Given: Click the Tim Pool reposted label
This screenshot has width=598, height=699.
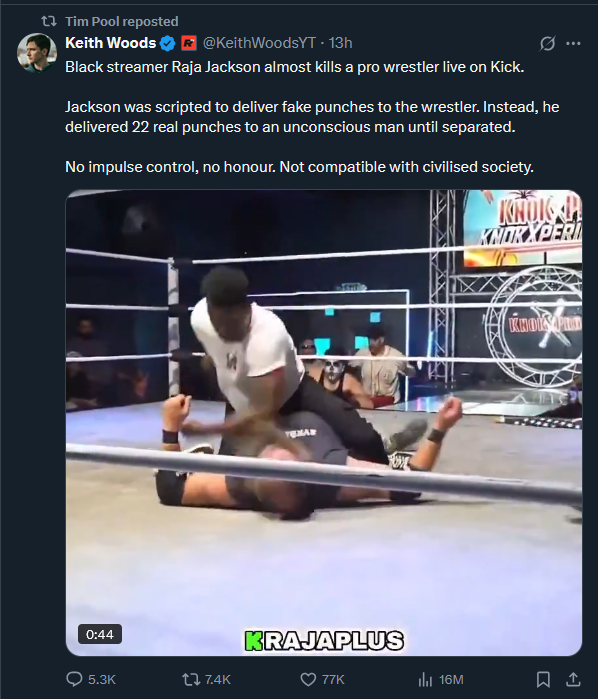Looking at the screenshot, I should [122, 21].
